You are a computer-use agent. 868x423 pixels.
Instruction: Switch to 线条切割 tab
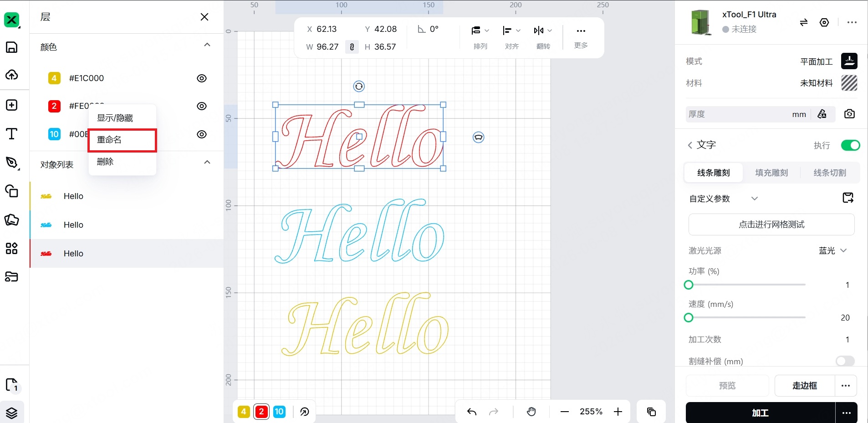(830, 173)
